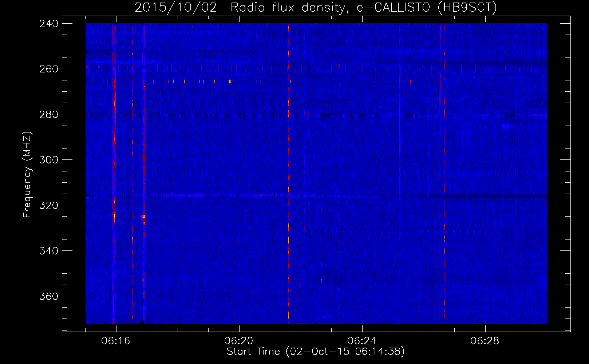Click the 360 frequency tick label
The height and width of the screenshot is (364, 589).
click(49, 297)
